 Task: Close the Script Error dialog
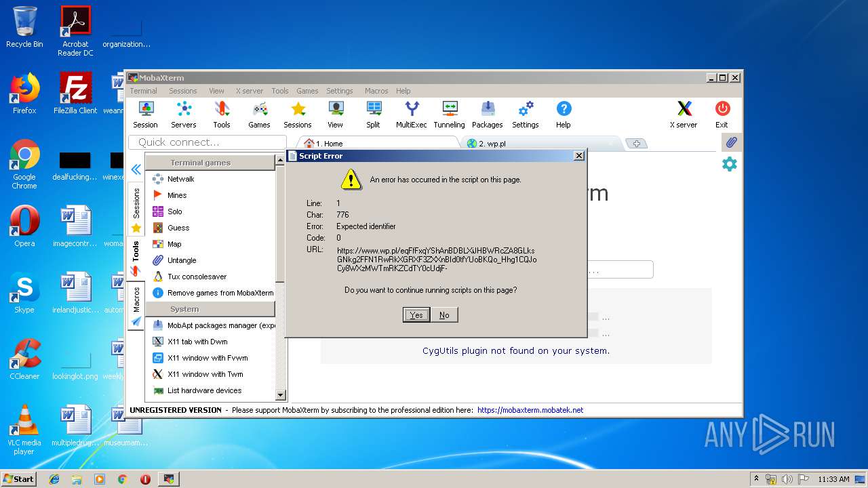click(578, 156)
